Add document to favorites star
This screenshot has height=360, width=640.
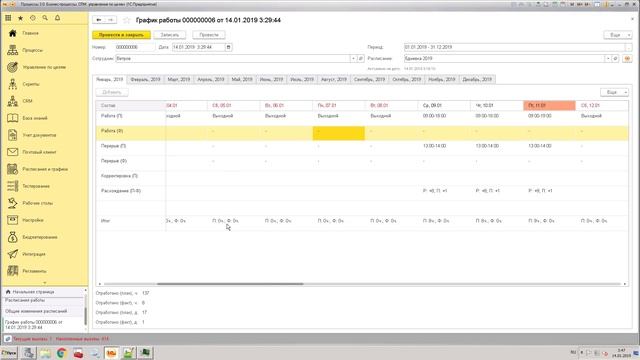(127, 20)
